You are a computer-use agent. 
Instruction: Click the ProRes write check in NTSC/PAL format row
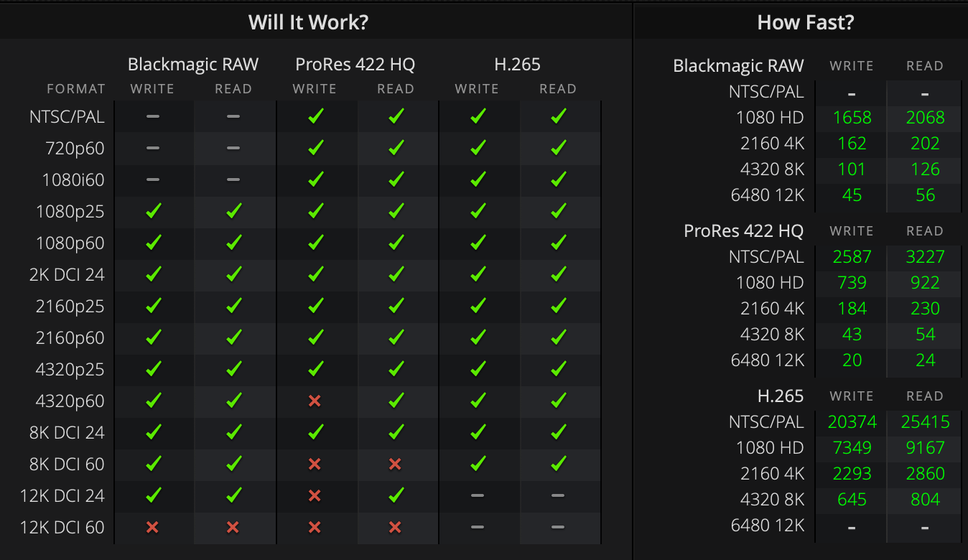(x=315, y=116)
